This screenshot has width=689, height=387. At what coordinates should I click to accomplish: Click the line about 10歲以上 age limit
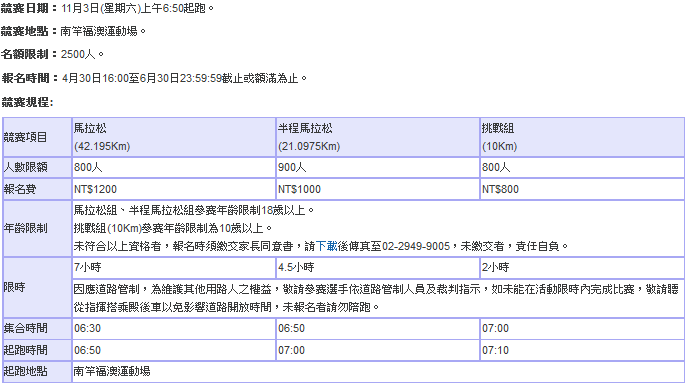(173, 228)
